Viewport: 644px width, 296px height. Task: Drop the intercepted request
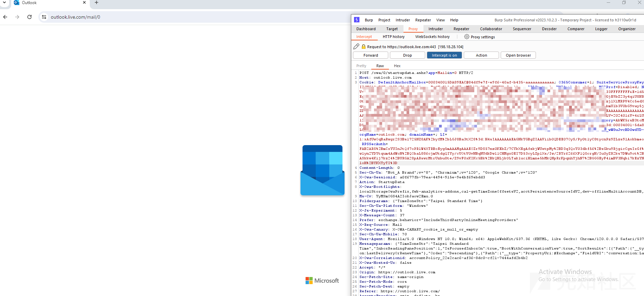pos(408,55)
